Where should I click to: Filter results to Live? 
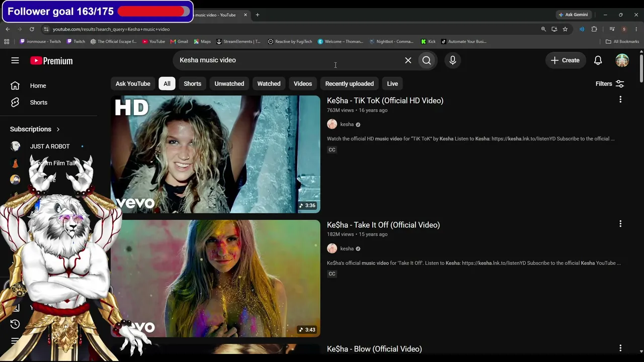(x=392, y=84)
